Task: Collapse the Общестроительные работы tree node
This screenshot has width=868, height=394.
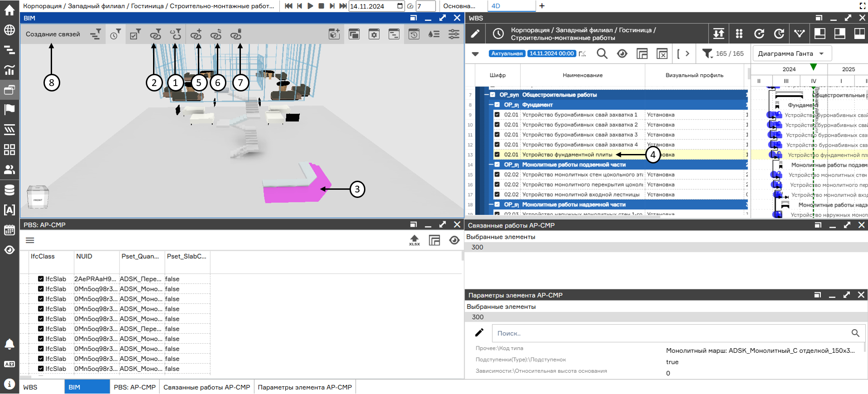Action: tap(486, 95)
